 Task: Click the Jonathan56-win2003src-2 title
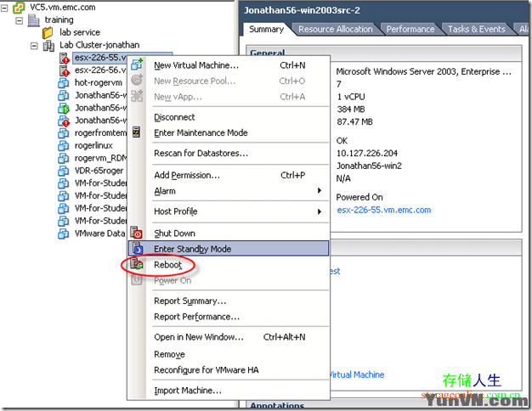[x=302, y=10]
